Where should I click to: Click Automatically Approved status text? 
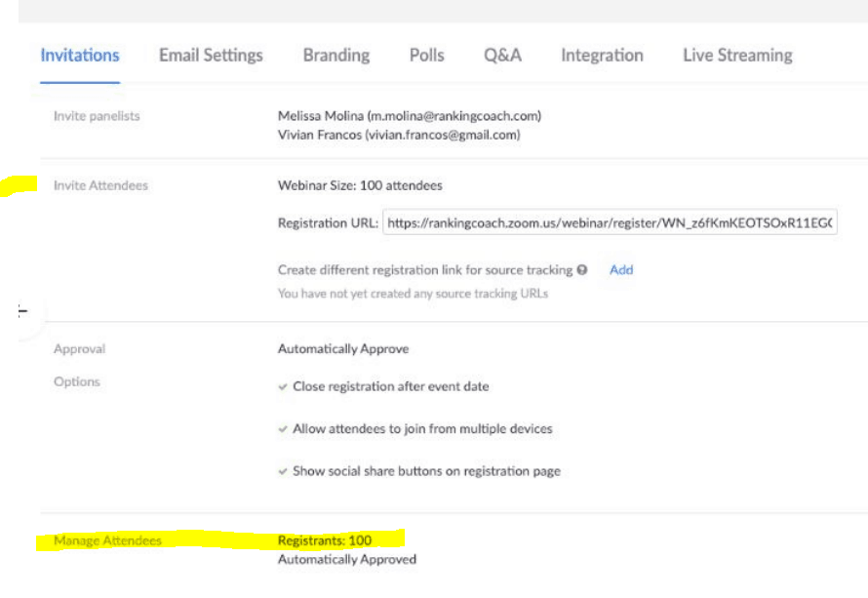point(347,559)
